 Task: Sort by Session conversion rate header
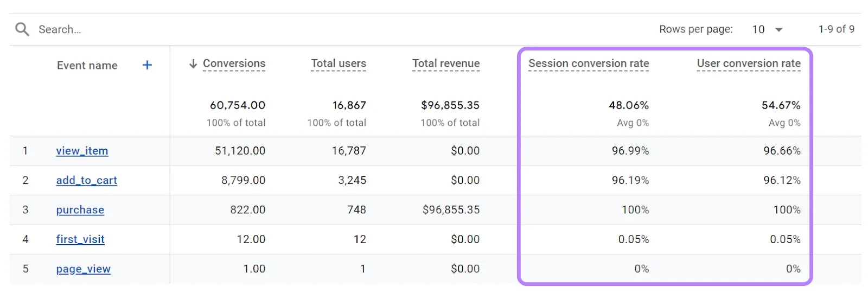(589, 63)
